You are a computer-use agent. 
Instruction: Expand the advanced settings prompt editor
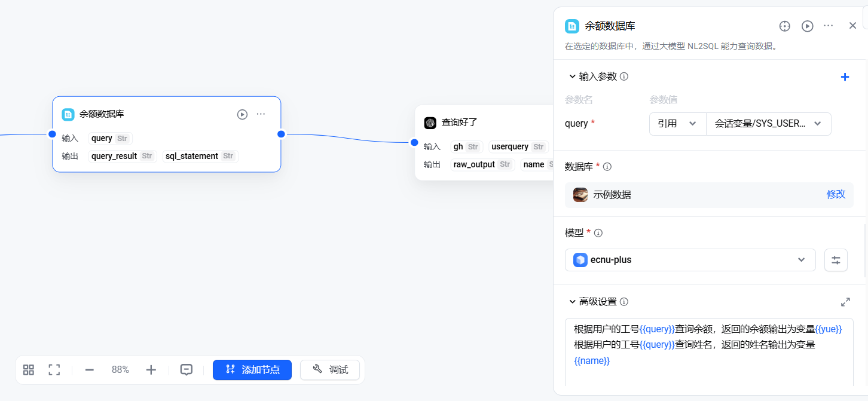pos(845,302)
